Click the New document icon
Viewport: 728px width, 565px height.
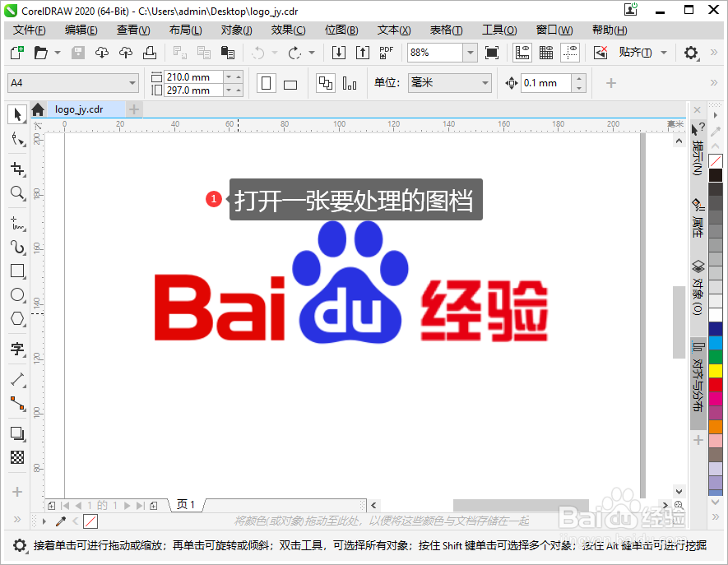point(17,53)
